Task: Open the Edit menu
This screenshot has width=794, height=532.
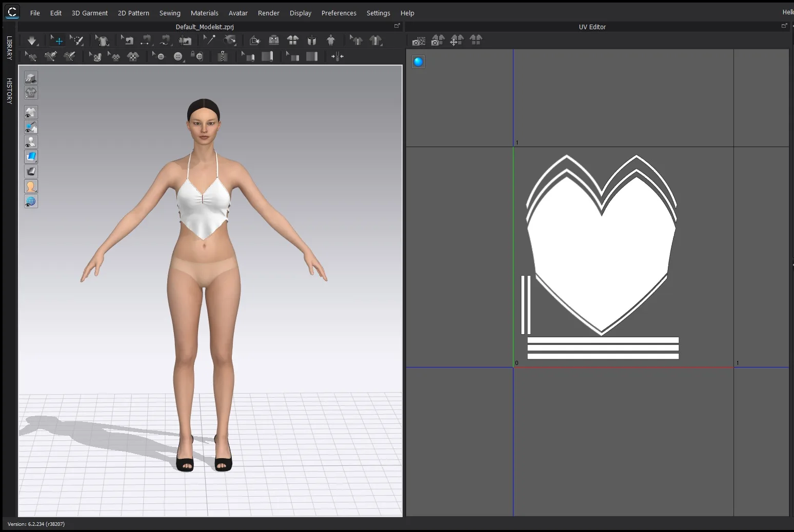Action: pos(56,13)
